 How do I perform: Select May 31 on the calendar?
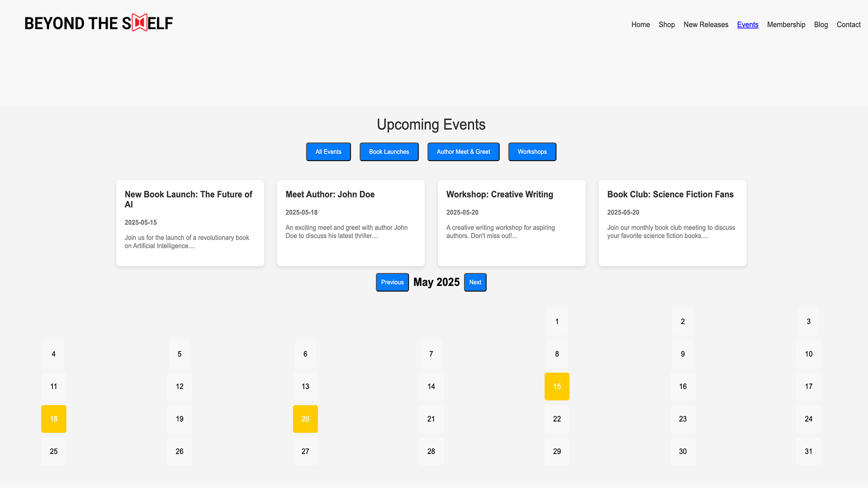pos(808,451)
